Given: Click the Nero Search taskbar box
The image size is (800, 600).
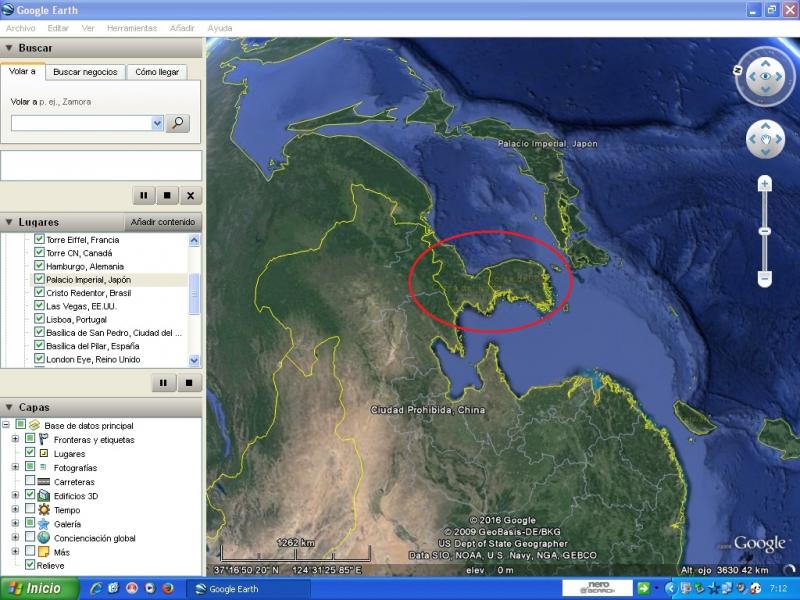Looking at the screenshot, I should pyautogui.click(x=597, y=588).
